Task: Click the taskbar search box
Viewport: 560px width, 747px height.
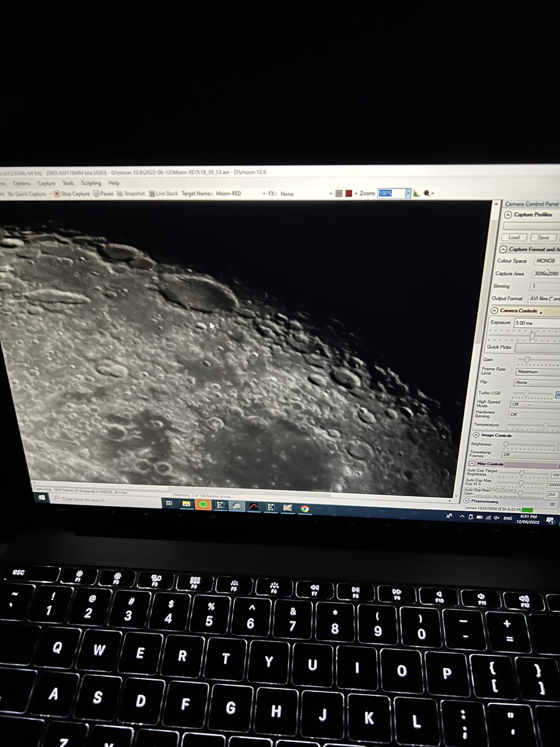Action: point(105,500)
